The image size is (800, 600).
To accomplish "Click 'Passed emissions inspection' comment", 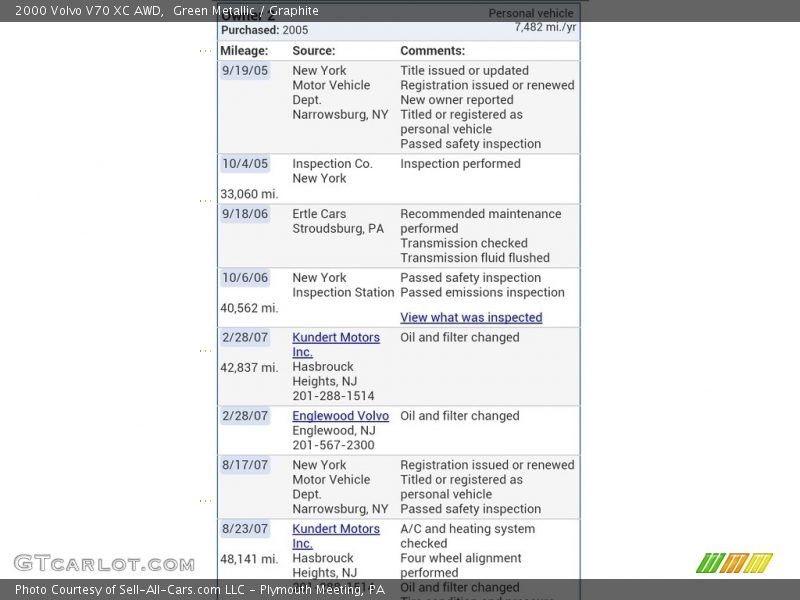I will click(482, 292).
